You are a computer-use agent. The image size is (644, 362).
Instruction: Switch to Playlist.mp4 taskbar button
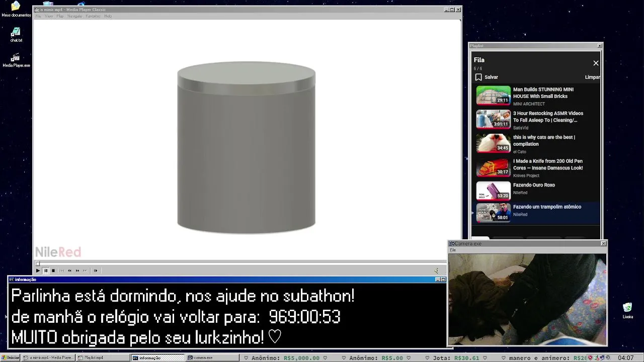103,357
